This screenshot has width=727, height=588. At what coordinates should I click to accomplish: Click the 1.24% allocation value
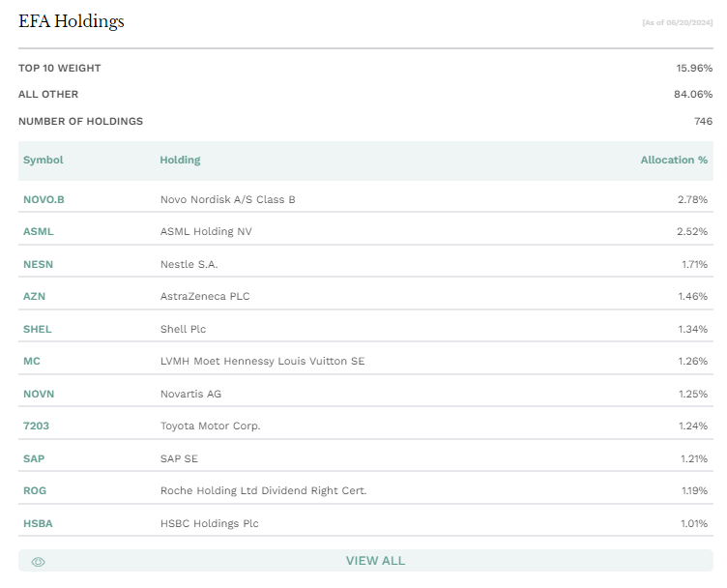[693, 426]
